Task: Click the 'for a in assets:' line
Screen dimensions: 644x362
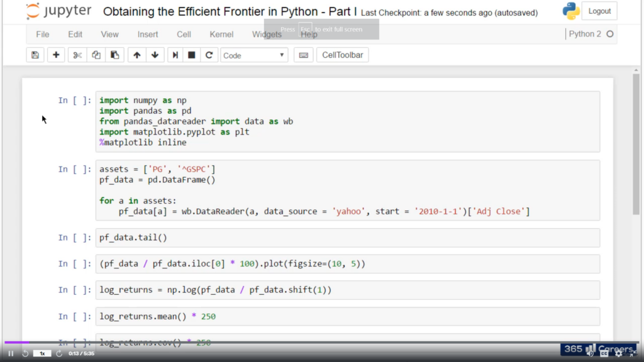Action: point(138,200)
